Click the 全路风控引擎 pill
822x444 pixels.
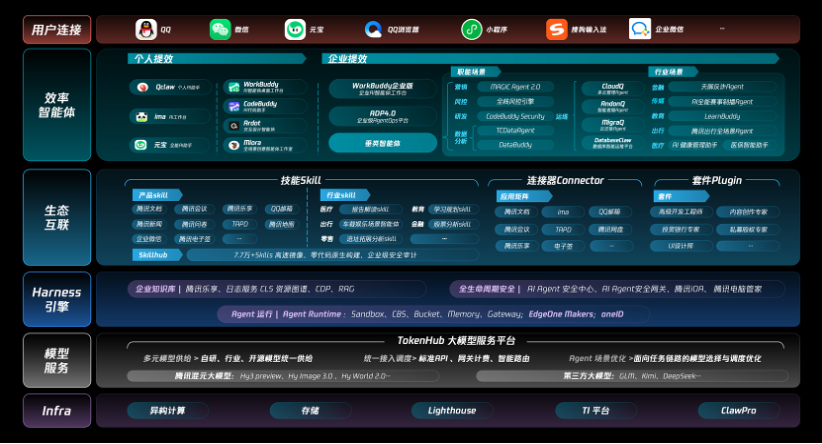click(x=515, y=102)
